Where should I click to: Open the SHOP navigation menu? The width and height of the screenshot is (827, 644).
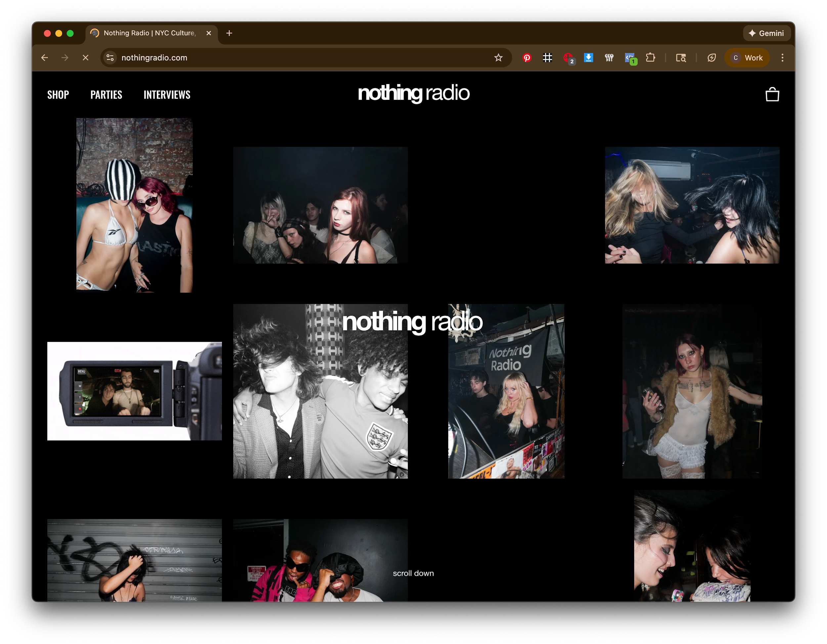pos(58,95)
